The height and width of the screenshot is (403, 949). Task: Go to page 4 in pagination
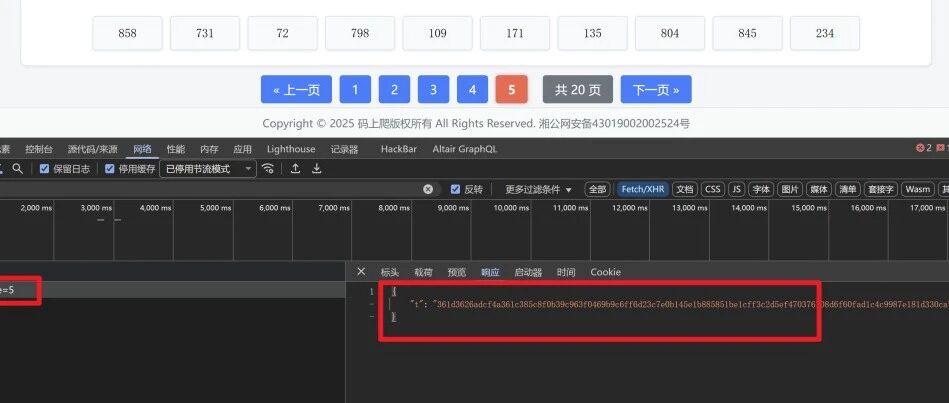pos(473,90)
